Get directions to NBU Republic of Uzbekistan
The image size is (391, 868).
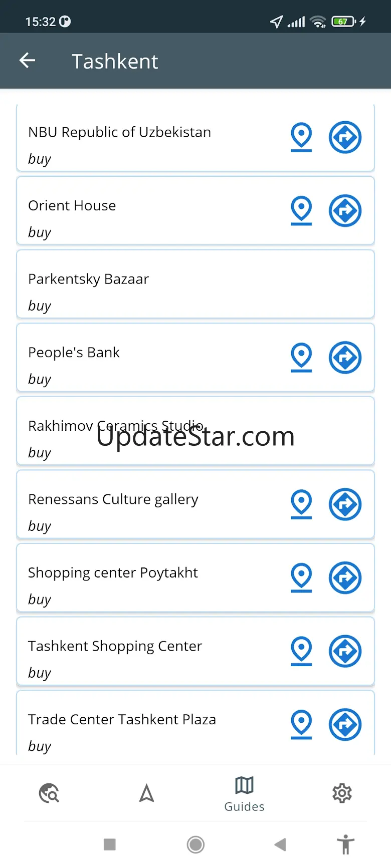pyautogui.click(x=345, y=137)
